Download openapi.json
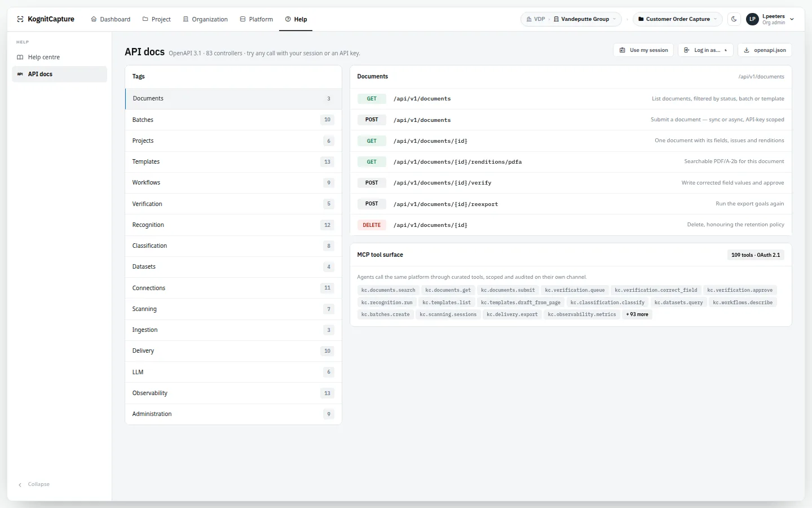Image resolution: width=812 pixels, height=508 pixels. (x=765, y=50)
